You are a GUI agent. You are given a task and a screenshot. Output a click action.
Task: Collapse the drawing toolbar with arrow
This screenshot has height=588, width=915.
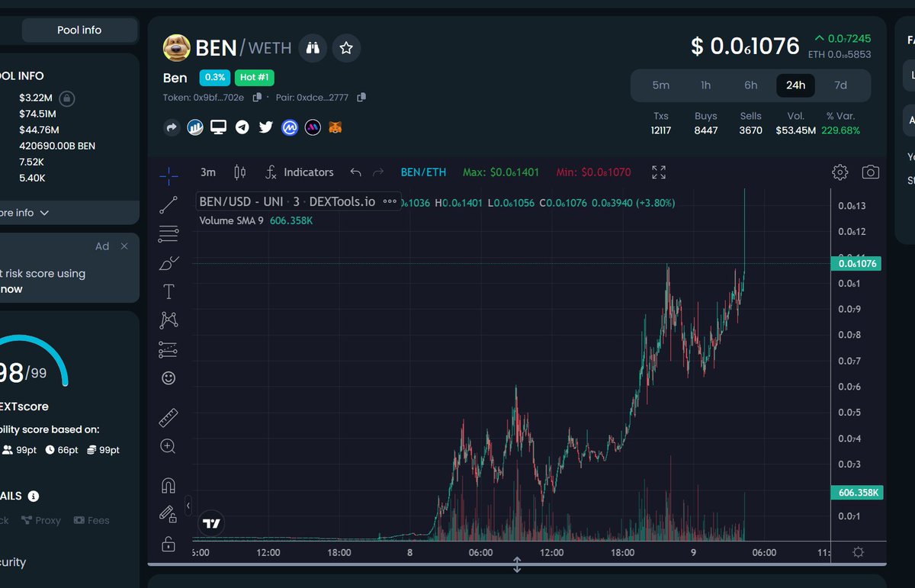click(188, 505)
